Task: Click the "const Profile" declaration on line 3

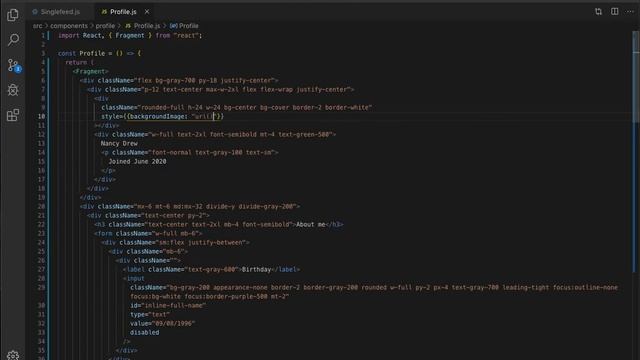Action: (x=81, y=53)
